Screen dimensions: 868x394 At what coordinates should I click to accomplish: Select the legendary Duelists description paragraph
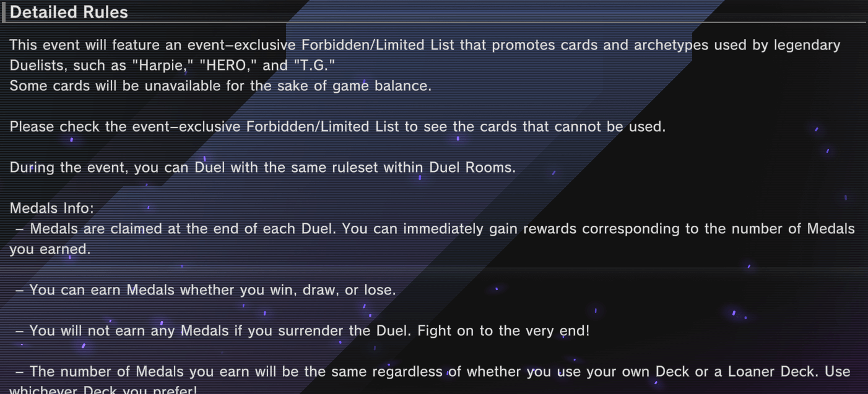point(426,54)
